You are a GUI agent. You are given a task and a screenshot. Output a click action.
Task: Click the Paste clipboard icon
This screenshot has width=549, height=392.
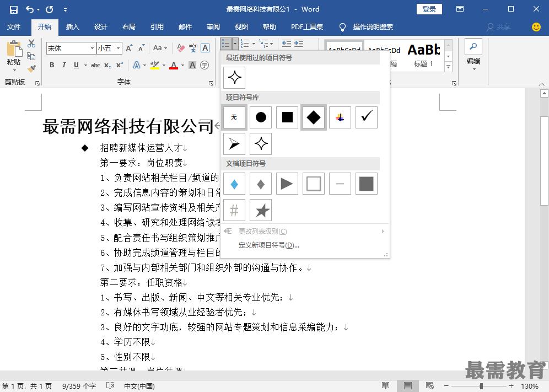click(x=14, y=49)
